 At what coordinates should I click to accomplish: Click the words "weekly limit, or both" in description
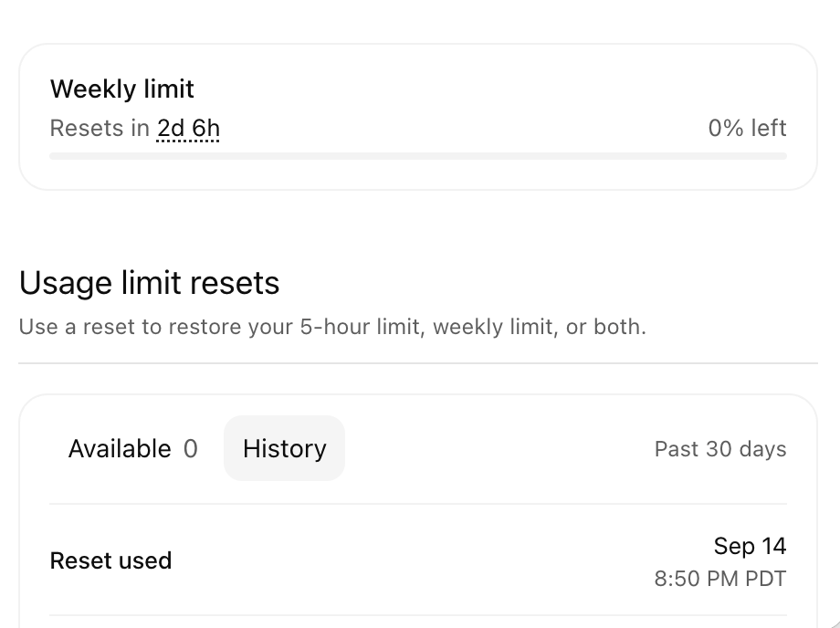(x=539, y=327)
